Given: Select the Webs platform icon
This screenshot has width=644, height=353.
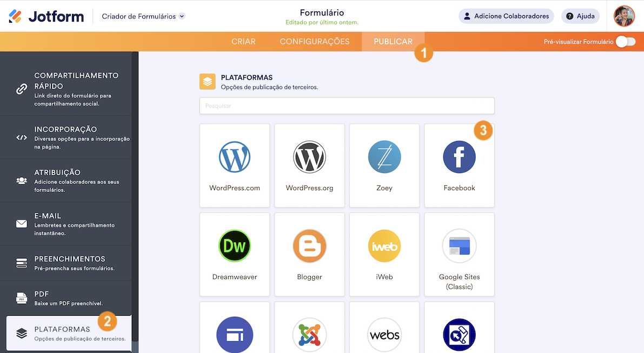Looking at the screenshot, I should coord(384,335).
